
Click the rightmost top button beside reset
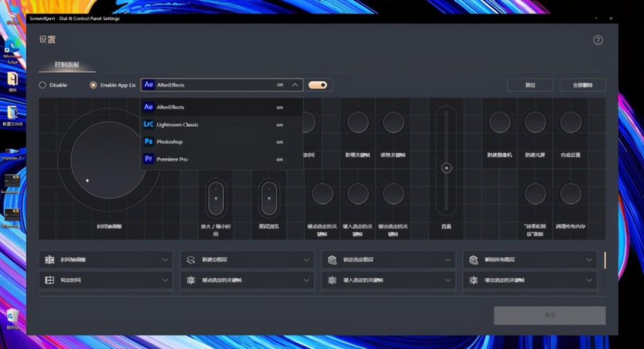point(582,85)
